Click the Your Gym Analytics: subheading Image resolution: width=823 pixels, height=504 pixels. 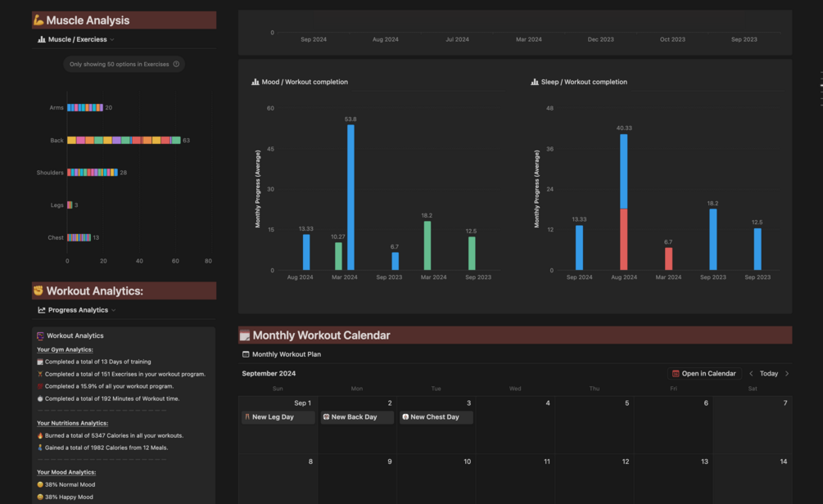pos(65,349)
